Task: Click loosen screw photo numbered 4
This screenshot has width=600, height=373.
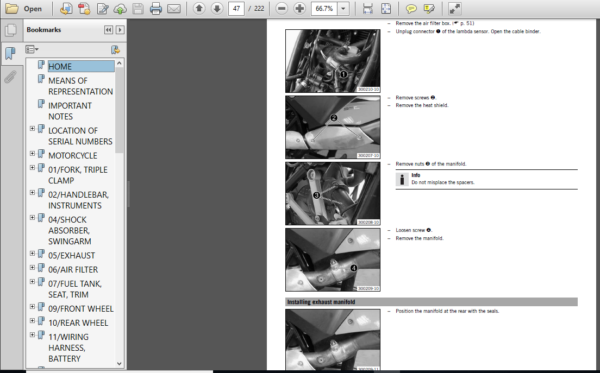Action: tap(333, 260)
